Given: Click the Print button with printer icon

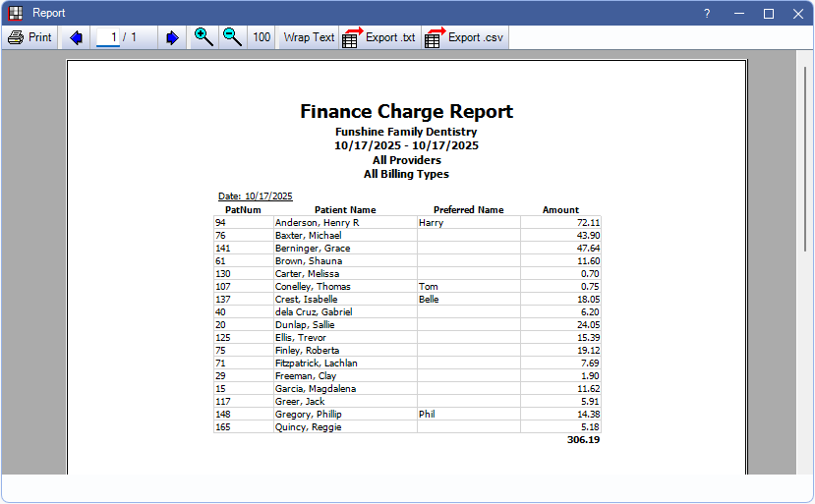Looking at the screenshot, I should tap(29, 37).
